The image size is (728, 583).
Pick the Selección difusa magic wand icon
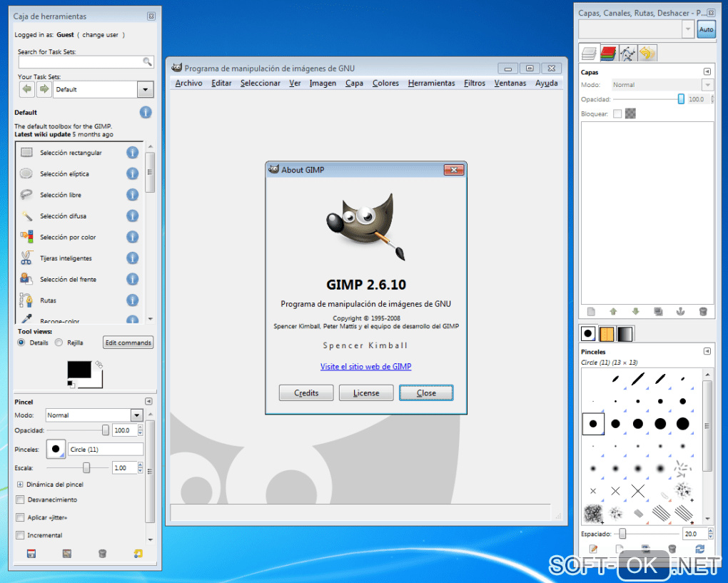[x=26, y=216]
